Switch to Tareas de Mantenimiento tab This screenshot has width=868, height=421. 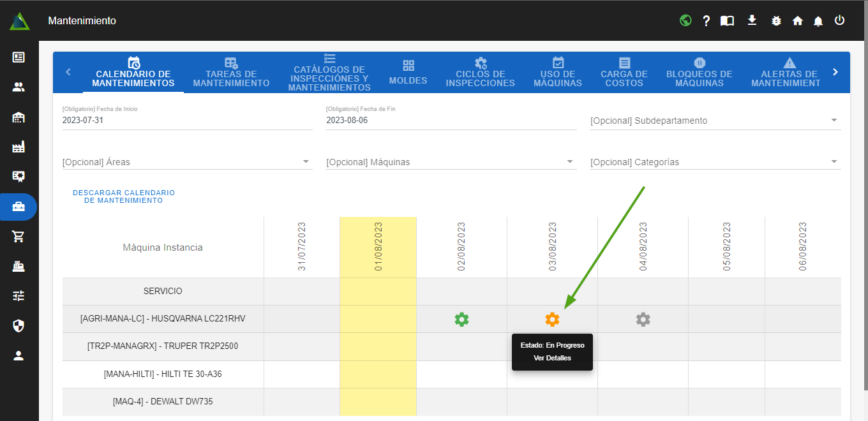[x=231, y=73]
